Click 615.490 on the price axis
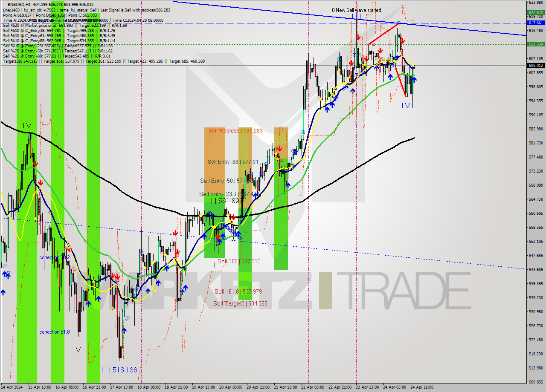546x392 pixels. [536, 31]
